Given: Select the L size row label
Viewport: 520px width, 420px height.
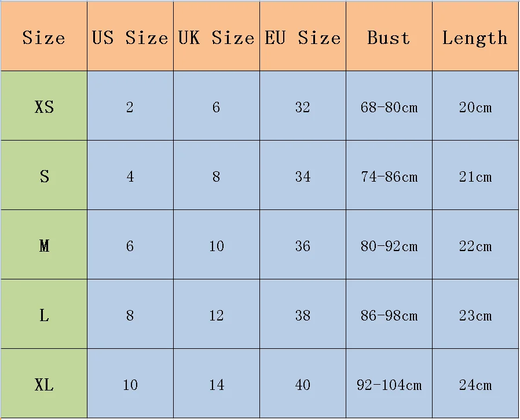Looking at the screenshot, I should tap(44, 314).
